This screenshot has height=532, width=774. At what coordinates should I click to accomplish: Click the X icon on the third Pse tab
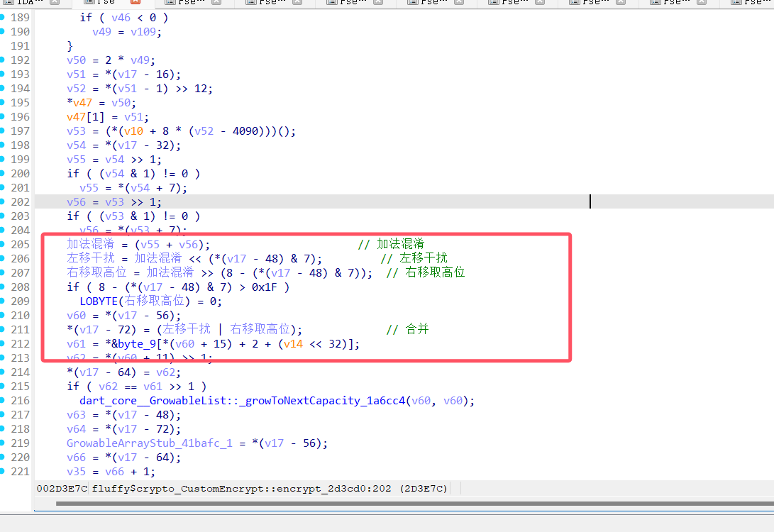297,4
